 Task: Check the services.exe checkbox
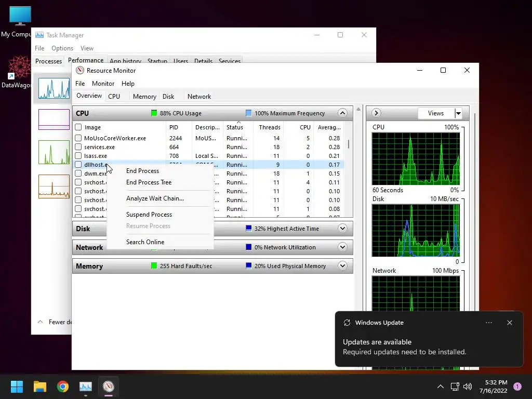coord(78,147)
